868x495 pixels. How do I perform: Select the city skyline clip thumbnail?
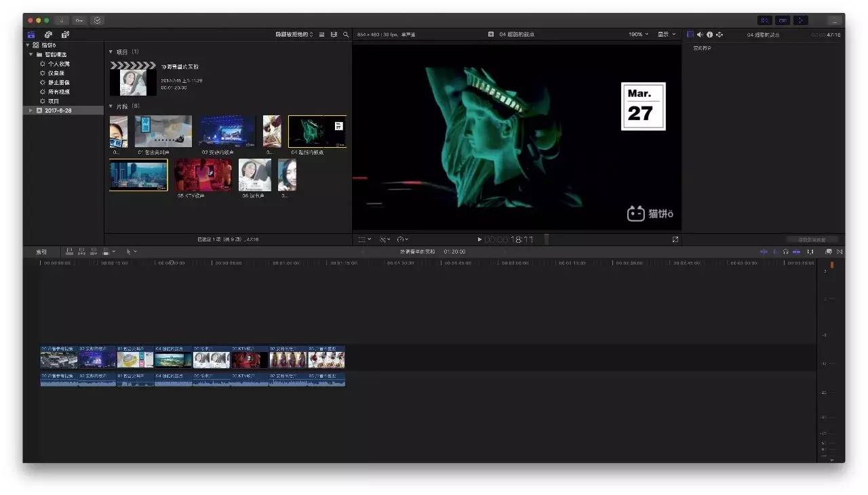[138, 175]
